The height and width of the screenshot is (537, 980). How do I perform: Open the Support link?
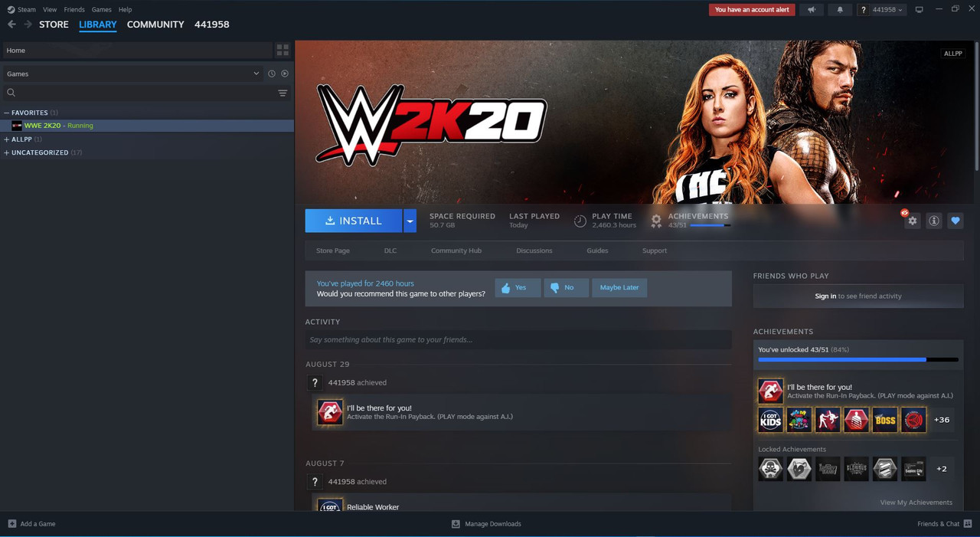(655, 250)
